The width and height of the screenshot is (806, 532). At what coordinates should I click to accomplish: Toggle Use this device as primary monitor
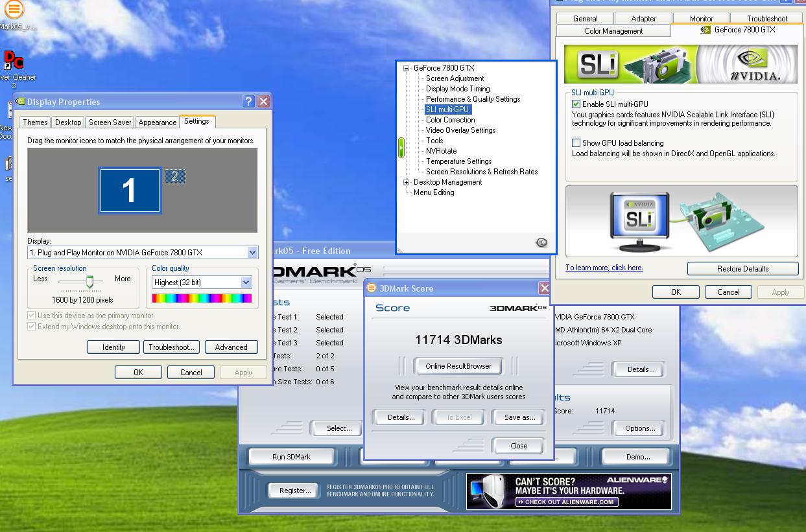point(31,316)
